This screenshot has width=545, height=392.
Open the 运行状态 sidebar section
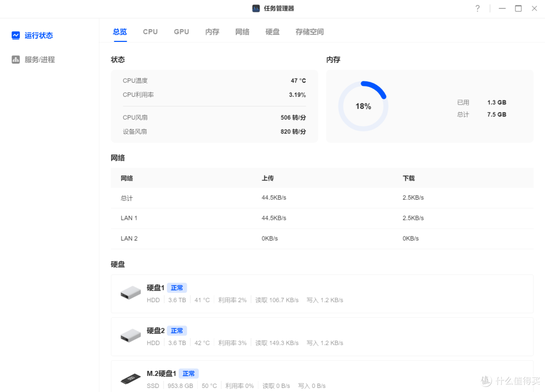[32, 35]
